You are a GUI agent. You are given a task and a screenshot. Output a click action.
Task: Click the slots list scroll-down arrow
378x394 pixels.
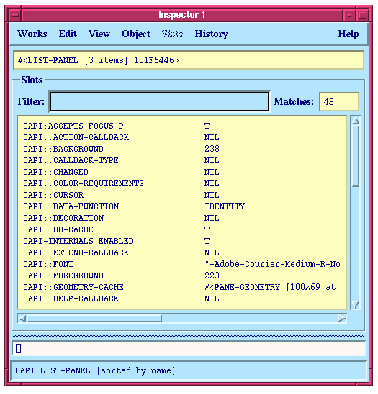click(356, 305)
